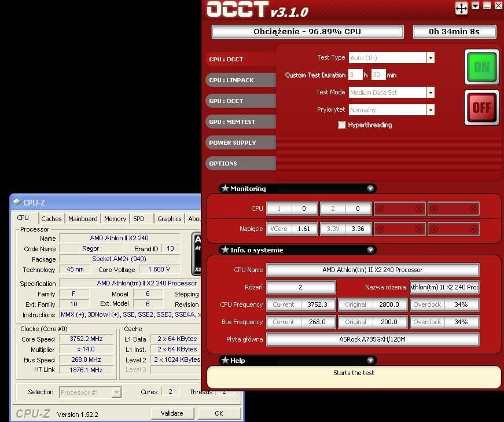Screen dimensions: 504x422
Task: Open the Memory tab in CPU-Z
Action: click(x=115, y=219)
